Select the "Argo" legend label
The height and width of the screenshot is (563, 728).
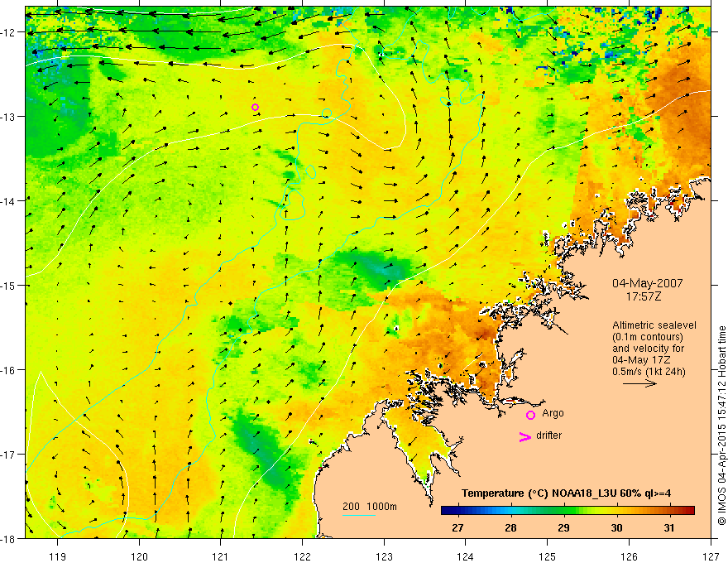coord(553,413)
